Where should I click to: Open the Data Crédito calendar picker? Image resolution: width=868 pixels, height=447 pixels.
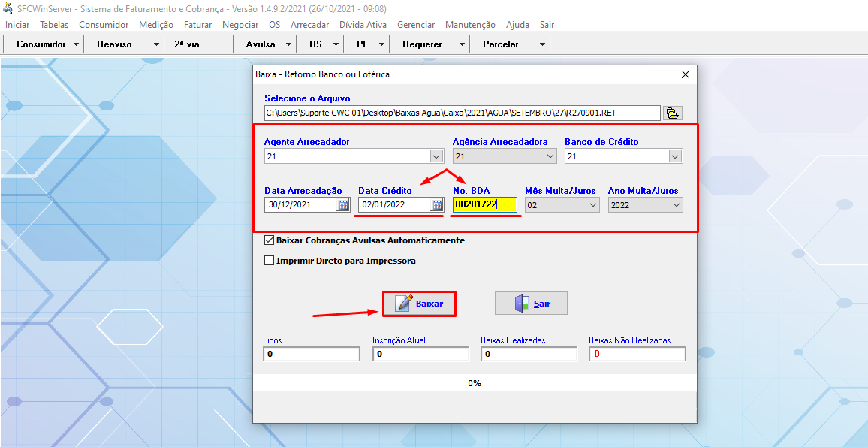pos(437,204)
